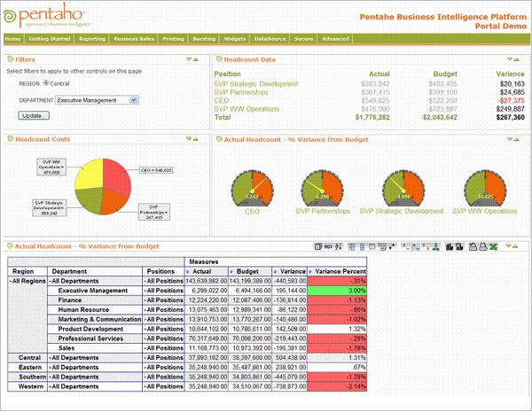Image resolution: width=532 pixels, height=412 pixels.
Task: Toggle Show Member Properties icon
Action: (372, 247)
